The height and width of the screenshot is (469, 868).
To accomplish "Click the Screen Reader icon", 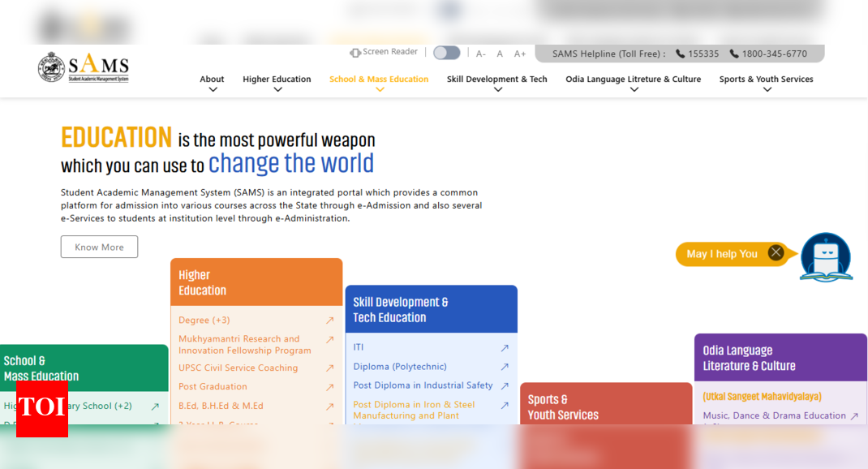I will [355, 53].
